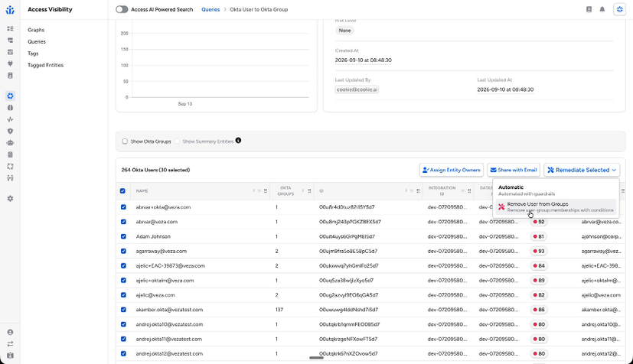Viewport: 633px width, 364px height.
Task: Uncheck the row for akamber.okta@vezatest.com
Action: pyautogui.click(x=123, y=310)
